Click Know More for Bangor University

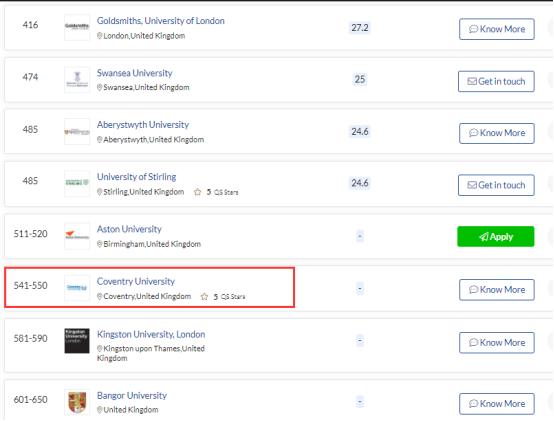[x=497, y=404]
